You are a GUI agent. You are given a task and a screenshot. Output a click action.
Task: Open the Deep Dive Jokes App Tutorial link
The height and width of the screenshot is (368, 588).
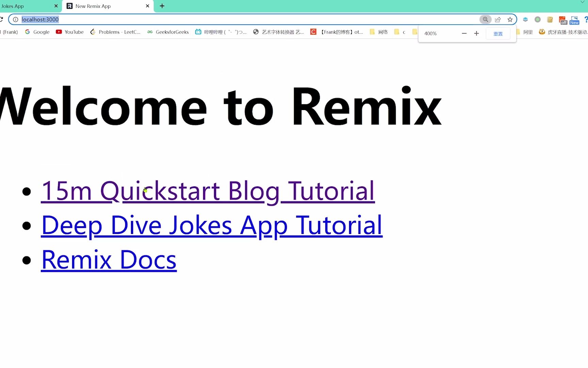(x=212, y=226)
